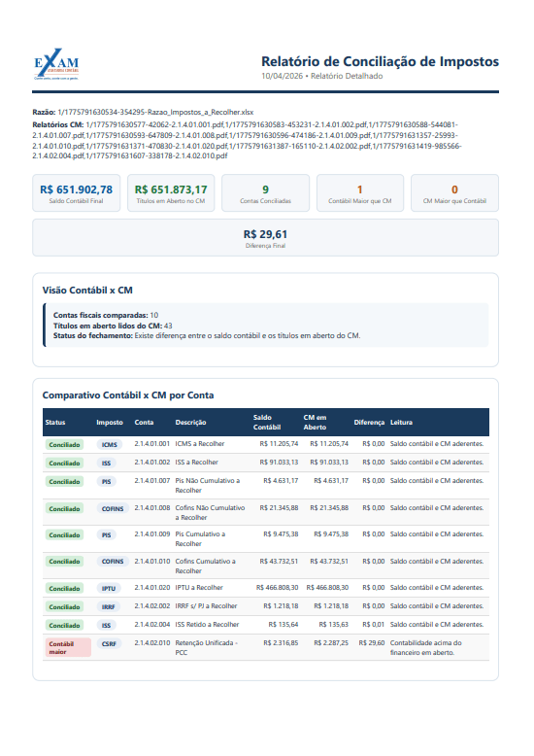The width and height of the screenshot is (534, 756).
Task: Click 'Títulos em aberto lidos do CM: 43'
Action: (113, 326)
